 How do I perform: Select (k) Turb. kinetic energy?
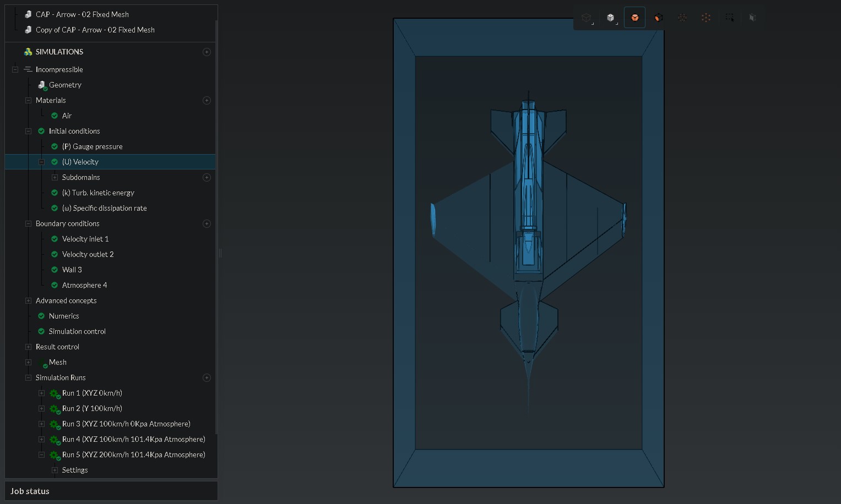click(98, 193)
